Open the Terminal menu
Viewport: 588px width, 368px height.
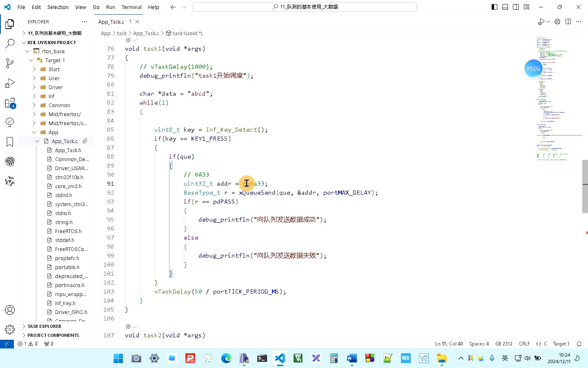(x=131, y=7)
